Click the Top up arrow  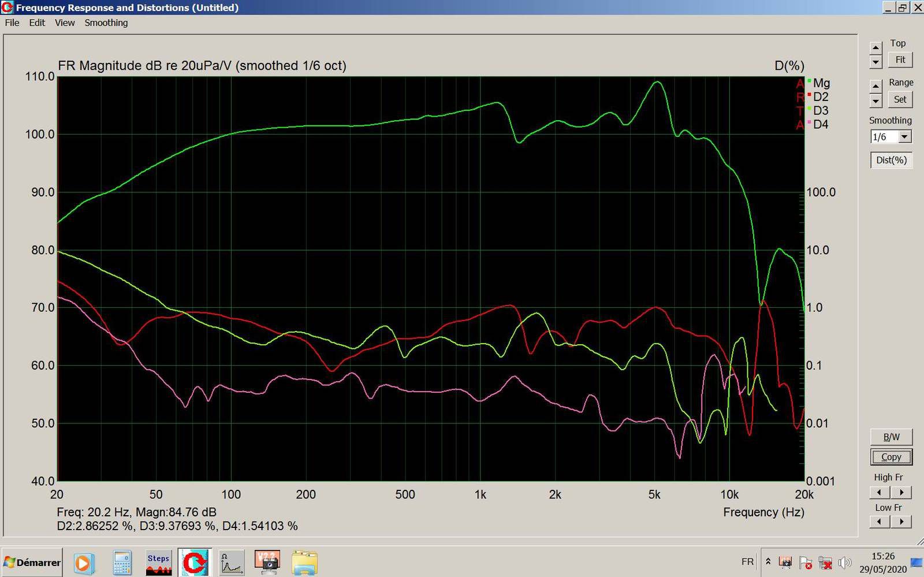876,47
